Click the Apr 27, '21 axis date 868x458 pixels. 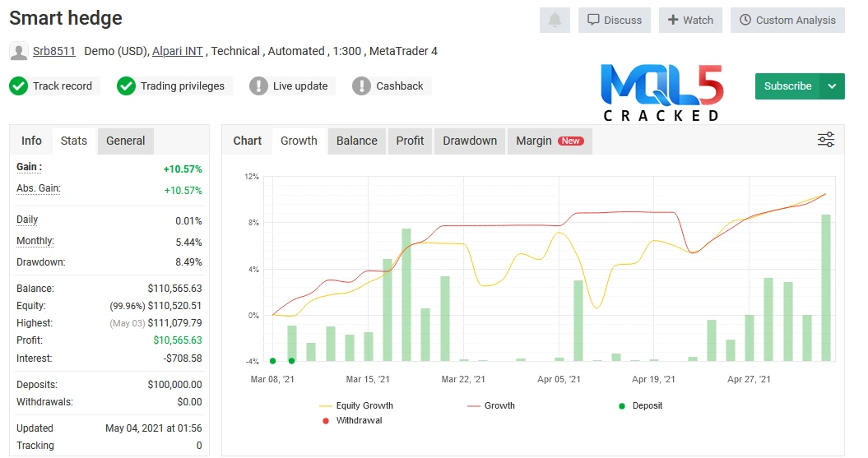point(749,379)
